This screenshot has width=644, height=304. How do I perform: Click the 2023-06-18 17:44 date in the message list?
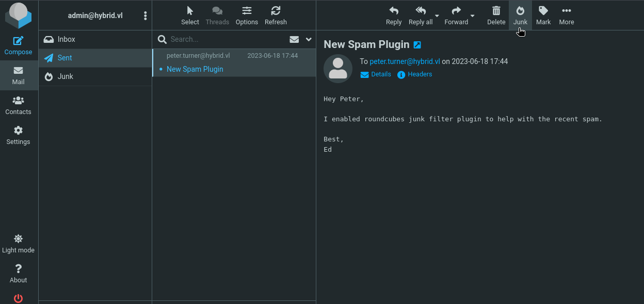tap(272, 55)
